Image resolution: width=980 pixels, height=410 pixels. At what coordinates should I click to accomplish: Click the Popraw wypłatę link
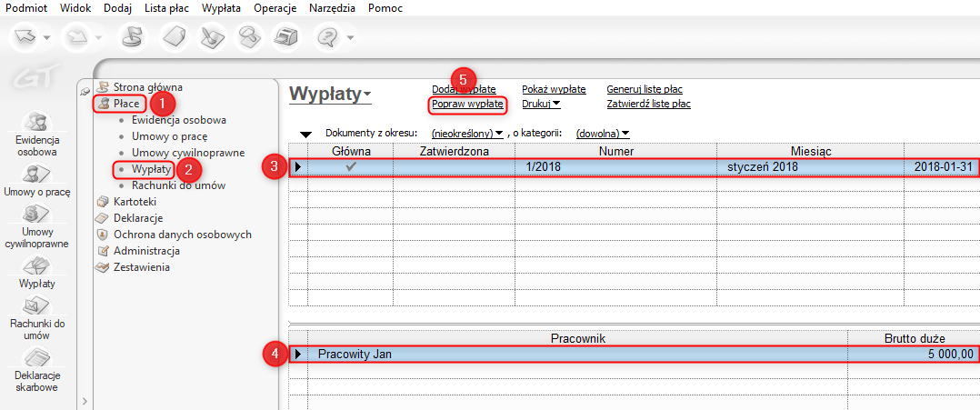click(467, 104)
